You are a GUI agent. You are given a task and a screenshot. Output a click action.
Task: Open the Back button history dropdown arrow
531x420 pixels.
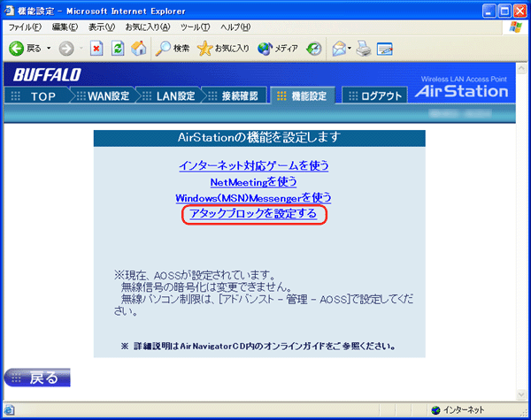point(49,49)
